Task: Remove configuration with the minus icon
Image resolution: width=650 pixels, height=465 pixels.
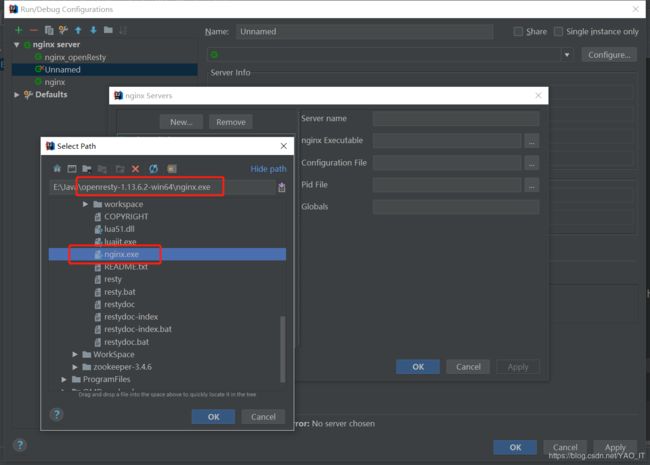Action: pos(34,30)
